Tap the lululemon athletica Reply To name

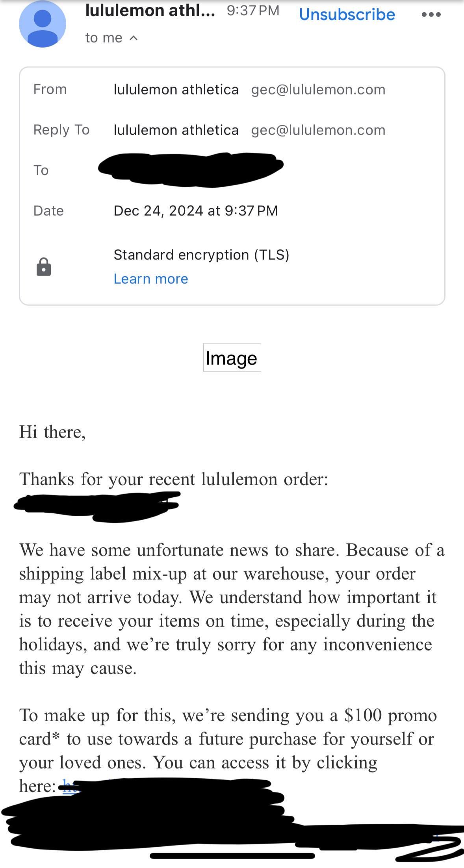pyautogui.click(x=176, y=130)
